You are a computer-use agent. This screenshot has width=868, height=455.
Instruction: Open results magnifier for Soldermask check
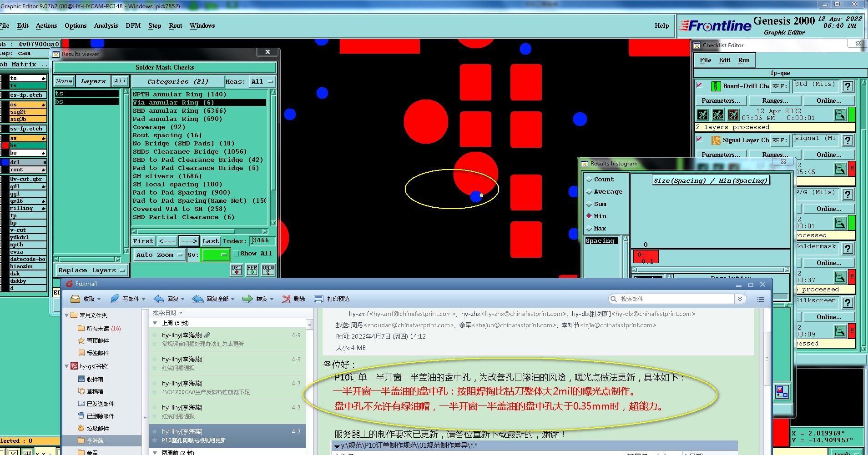tap(840, 277)
